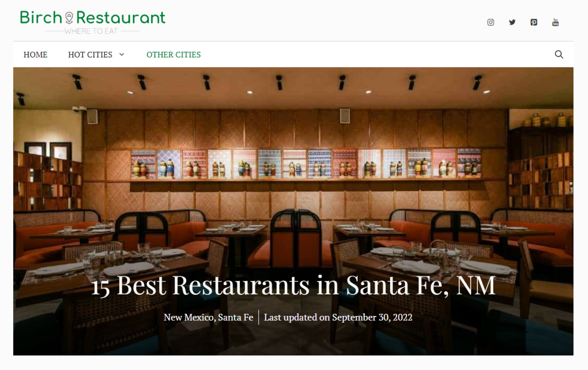
Task: Click the Birch word in the logo
Action: pos(41,18)
